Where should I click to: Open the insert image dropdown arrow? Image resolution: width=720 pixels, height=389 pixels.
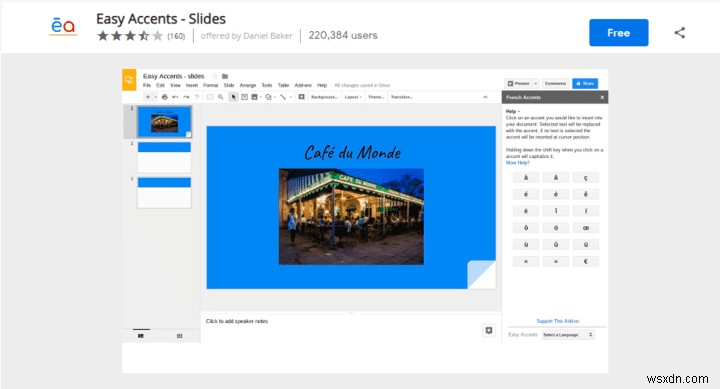point(260,97)
